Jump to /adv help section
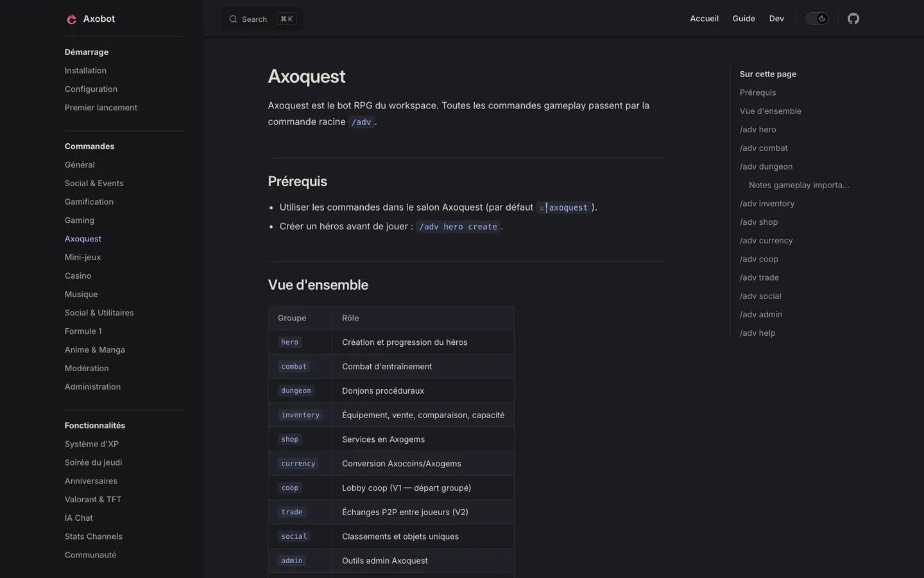Screen dimensions: 924x578 point(758,333)
